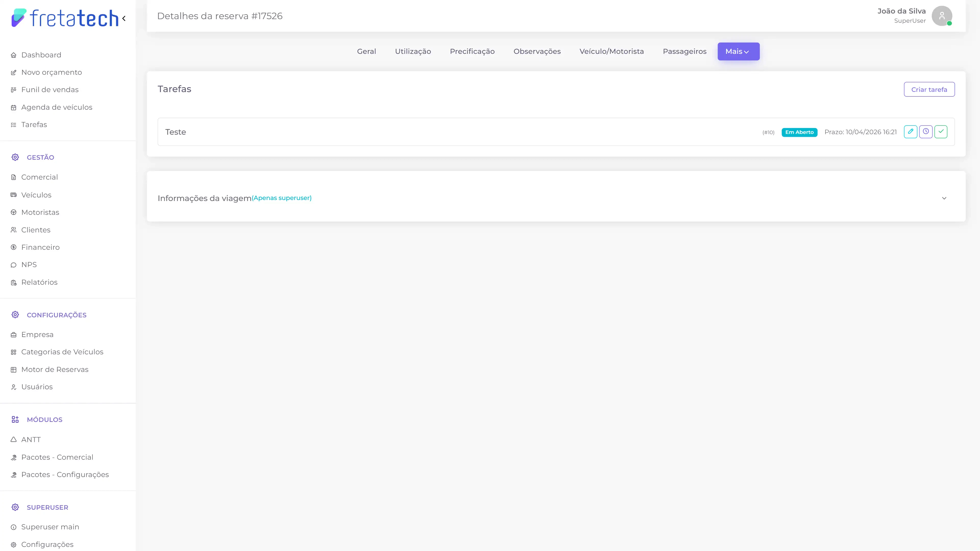Open Superuser main link
This screenshot has height=551, width=980.
[x=50, y=528]
